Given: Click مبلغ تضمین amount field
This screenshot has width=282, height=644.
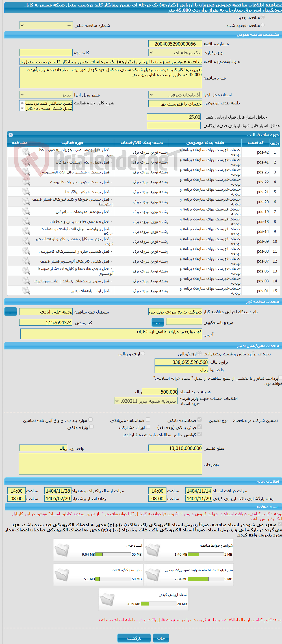Looking at the screenshot, I should coord(175,448).
